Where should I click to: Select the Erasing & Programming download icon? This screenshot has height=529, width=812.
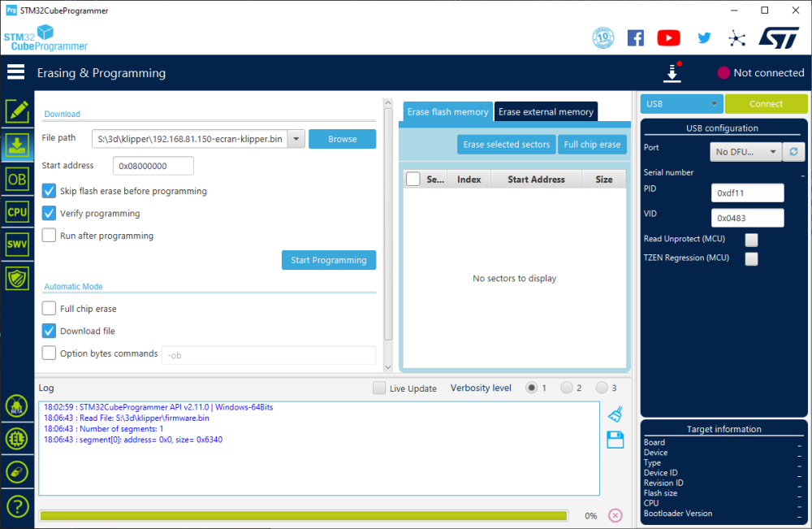[17, 145]
